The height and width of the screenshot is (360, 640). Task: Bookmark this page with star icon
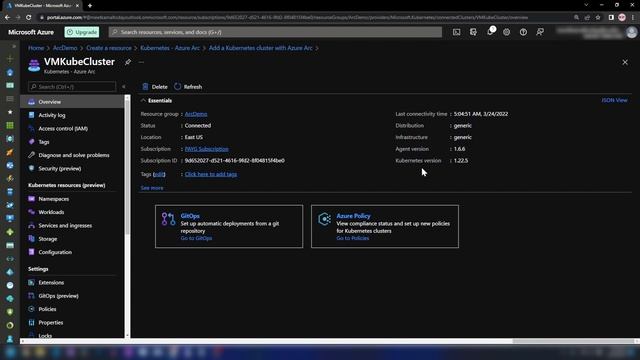pyautogui.click(x=598, y=17)
